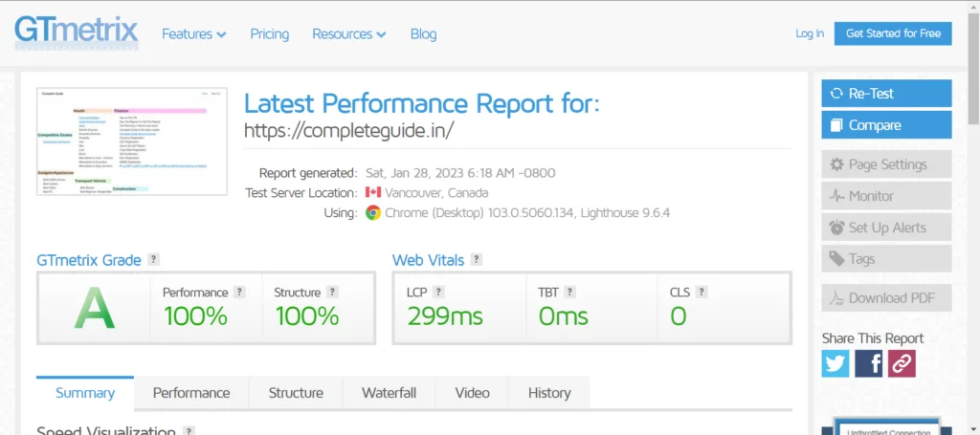This screenshot has width=980, height=435.
Task: Click the Canada flag icon
Action: (x=373, y=192)
